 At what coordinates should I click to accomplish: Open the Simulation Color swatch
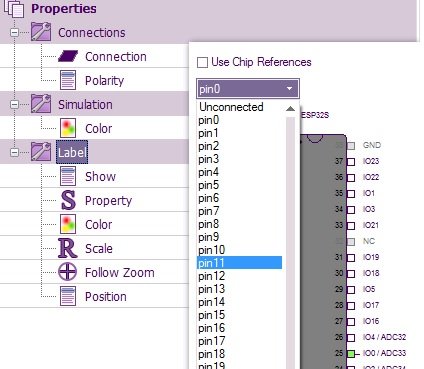coord(68,128)
